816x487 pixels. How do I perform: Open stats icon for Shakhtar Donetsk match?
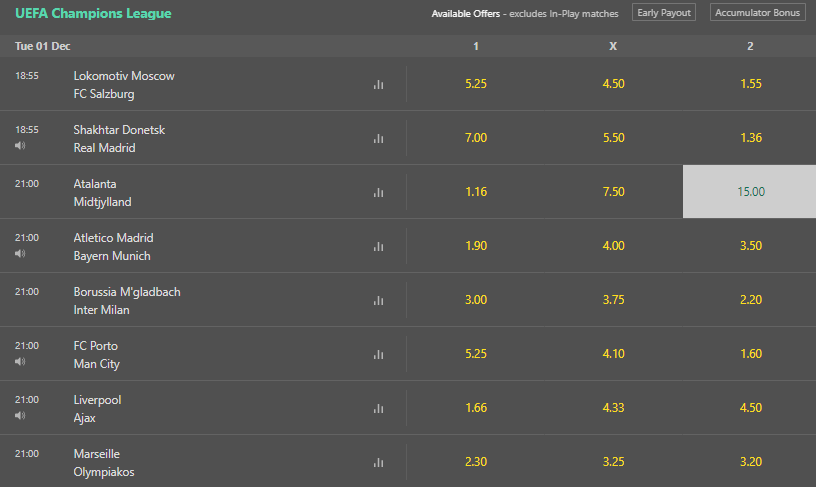click(378, 138)
